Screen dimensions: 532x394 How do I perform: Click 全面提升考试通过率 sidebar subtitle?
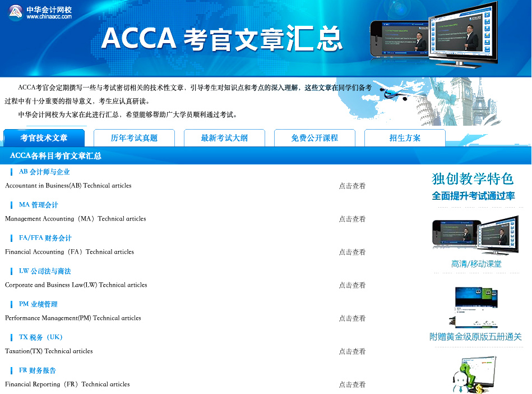tap(473, 196)
